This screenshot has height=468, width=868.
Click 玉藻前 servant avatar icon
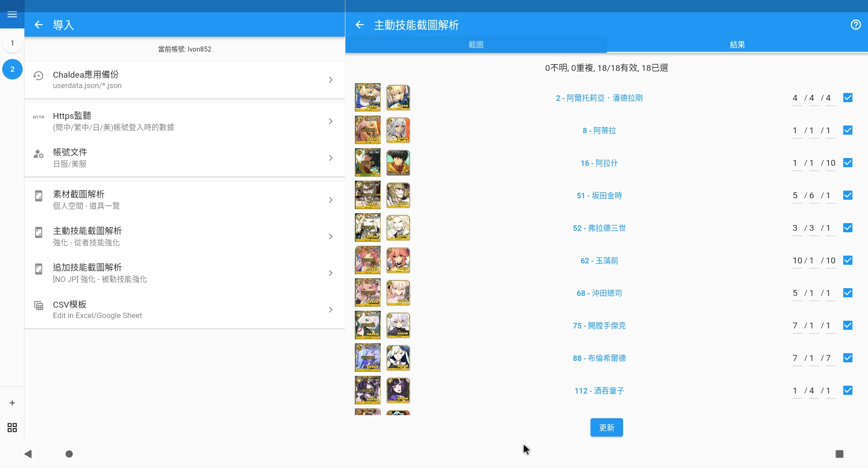pyautogui.click(x=398, y=260)
